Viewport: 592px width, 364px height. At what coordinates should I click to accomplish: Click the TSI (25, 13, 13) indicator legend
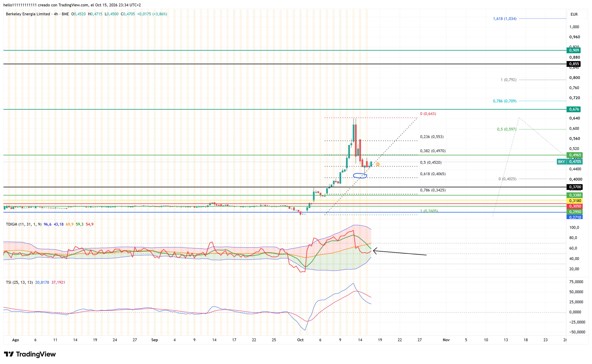click(19, 282)
